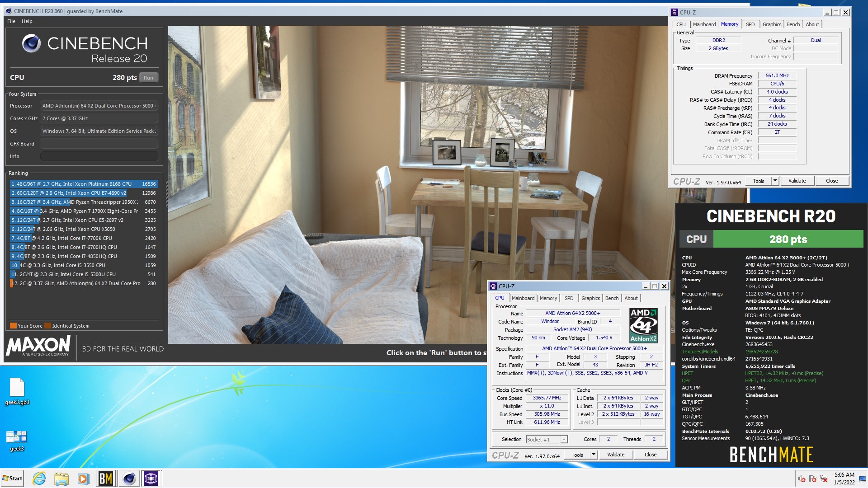Screen dimensions: 868x488
Task: Minimize the CPU-Z CPU window
Action: 646,286
